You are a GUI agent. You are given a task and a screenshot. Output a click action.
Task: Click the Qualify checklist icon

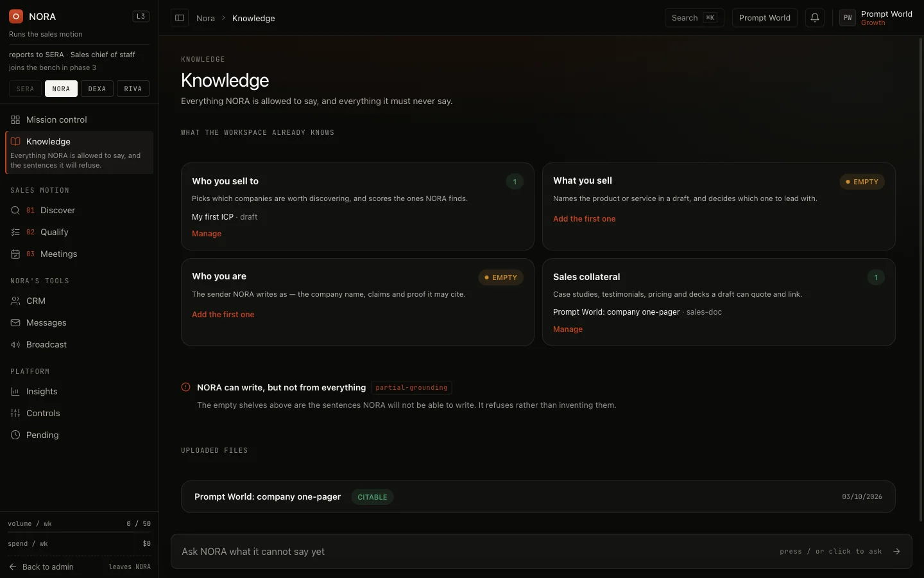click(x=15, y=232)
